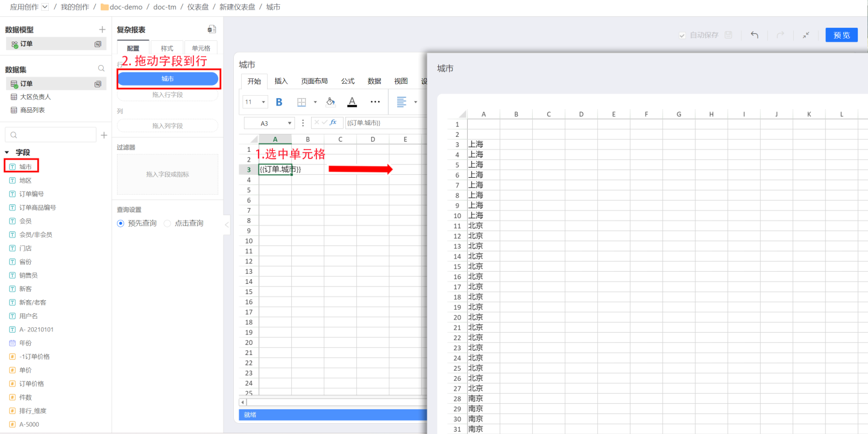Apply bold formatting in the spreadsheet toolbar

pyautogui.click(x=279, y=102)
